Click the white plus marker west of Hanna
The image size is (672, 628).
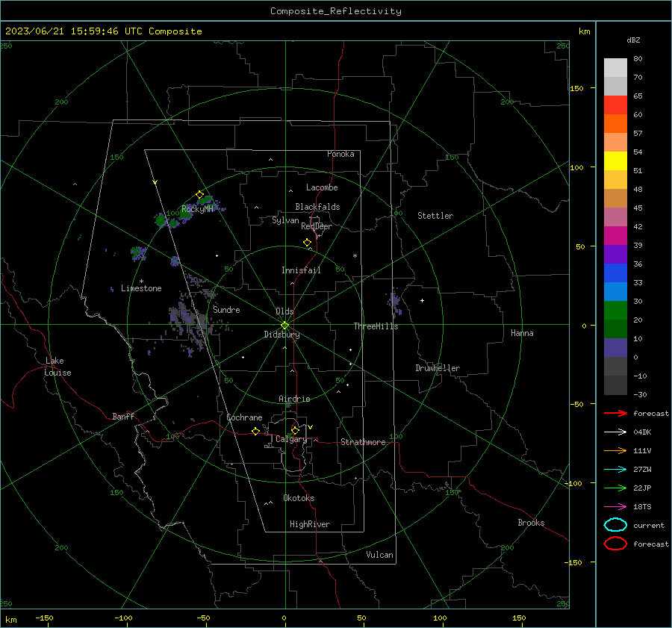click(422, 300)
